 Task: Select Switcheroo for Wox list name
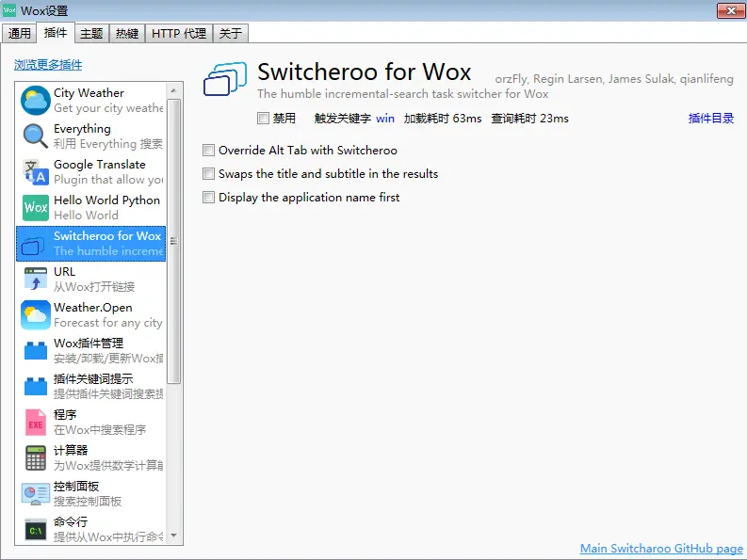pos(107,236)
